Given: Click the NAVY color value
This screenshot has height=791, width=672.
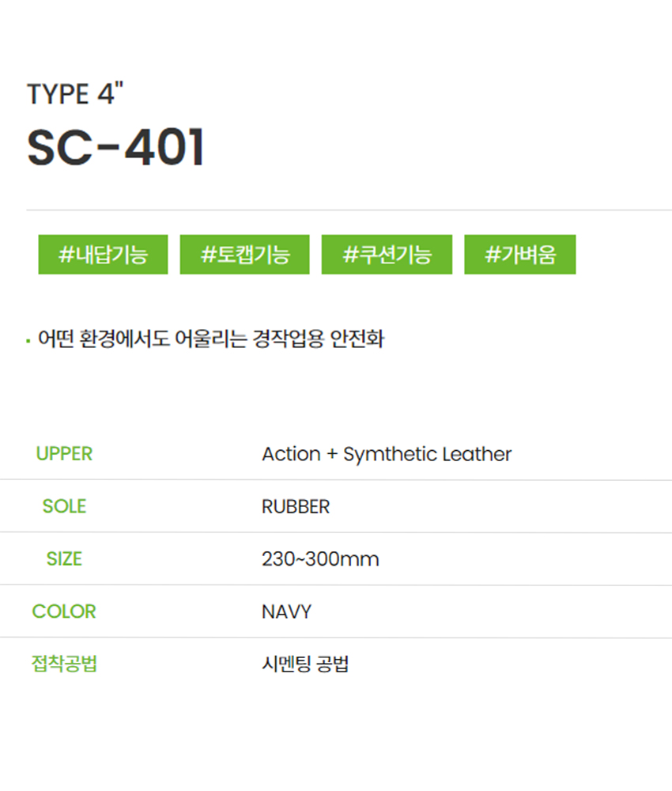Looking at the screenshot, I should 286,612.
